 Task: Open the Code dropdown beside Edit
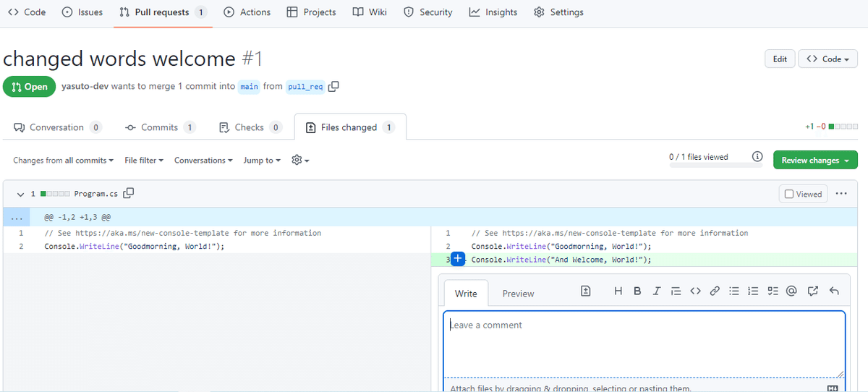coord(827,59)
